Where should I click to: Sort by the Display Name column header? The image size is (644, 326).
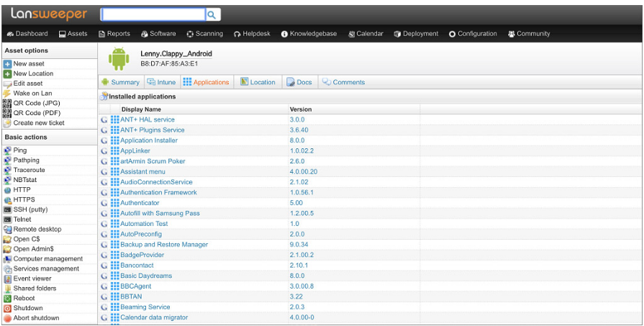141,109
